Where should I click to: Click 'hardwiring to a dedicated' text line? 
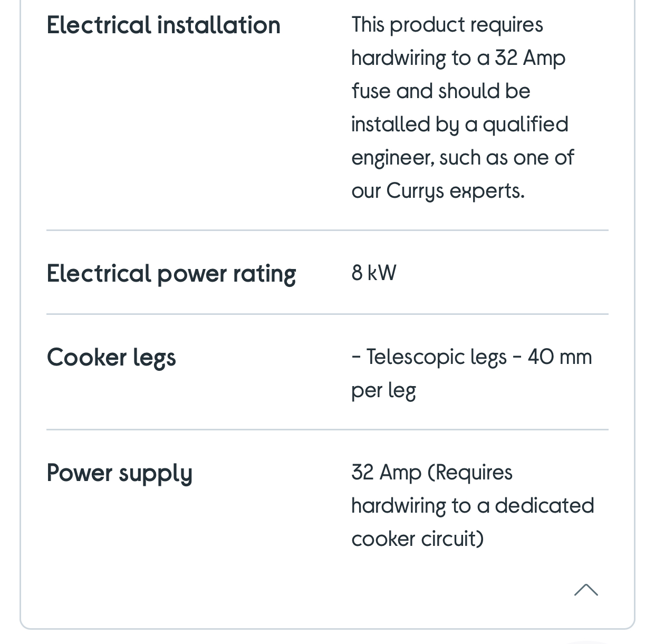click(473, 506)
